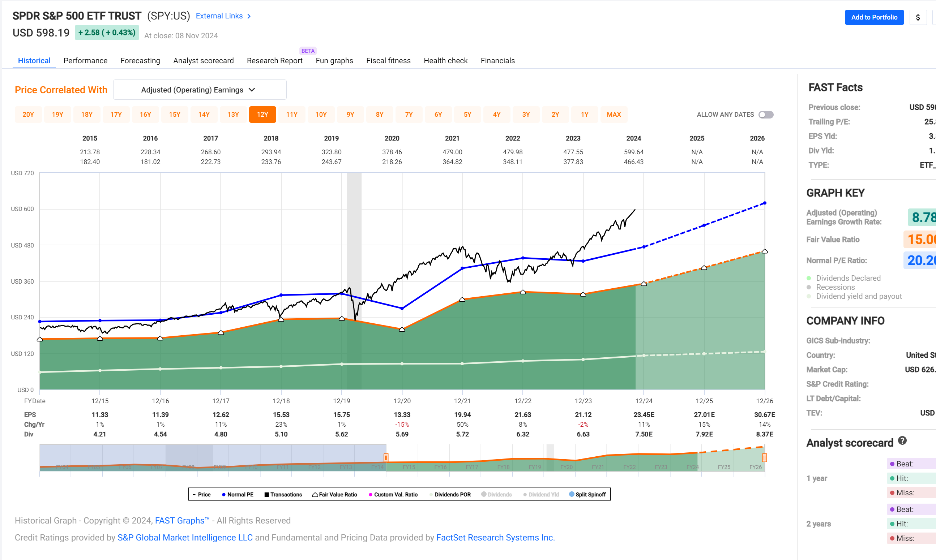936x560 pixels.
Task: Toggle Normal PE series in the legend
Action: point(238,494)
